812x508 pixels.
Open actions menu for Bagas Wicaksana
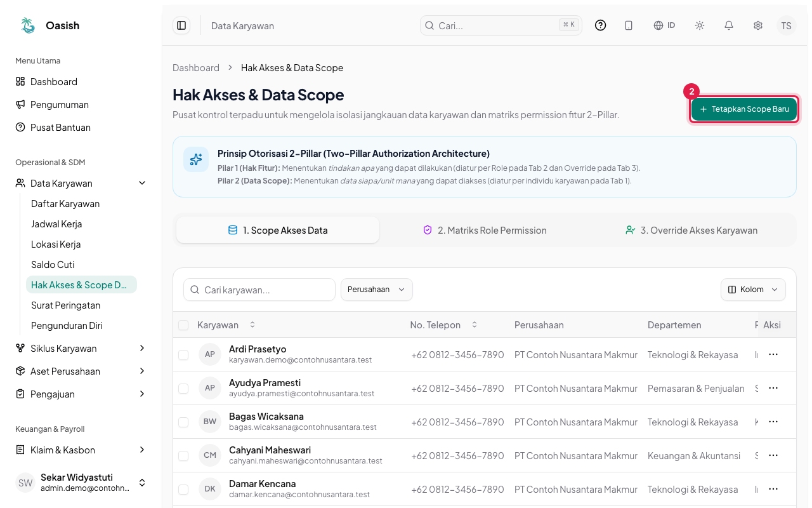pos(773,422)
